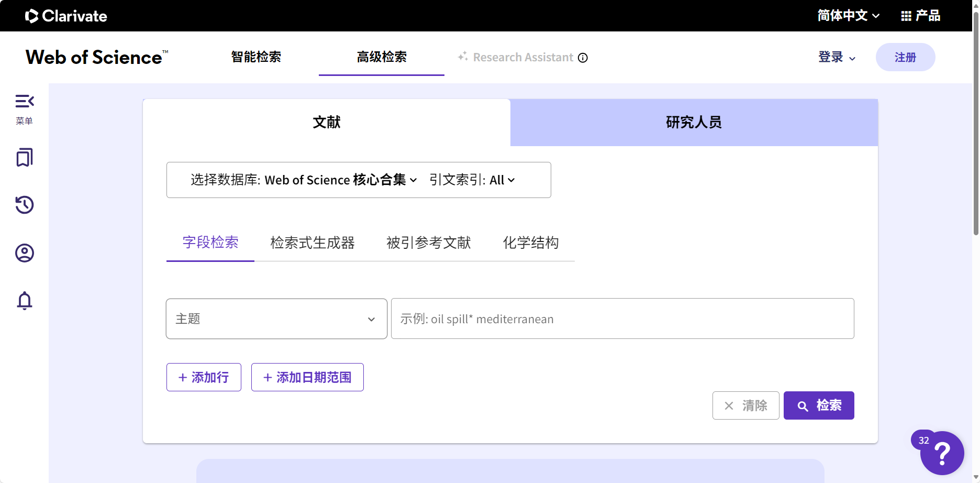Collapse the left sidebar menu icon
This screenshot has width=980, height=483.
click(24, 101)
